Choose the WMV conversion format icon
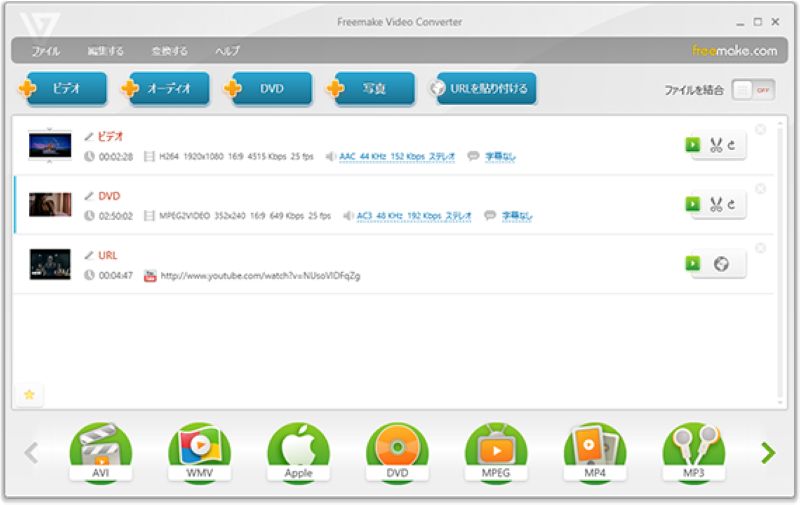This screenshot has width=800, height=505. click(199, 451)
